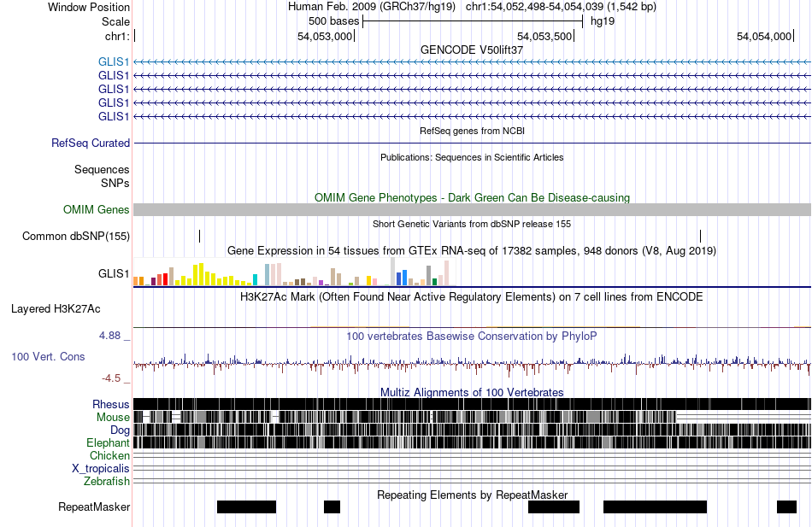
Task: Click 'Repeating Elements by RepeatMasker' title
Action: tap(472, 495)
